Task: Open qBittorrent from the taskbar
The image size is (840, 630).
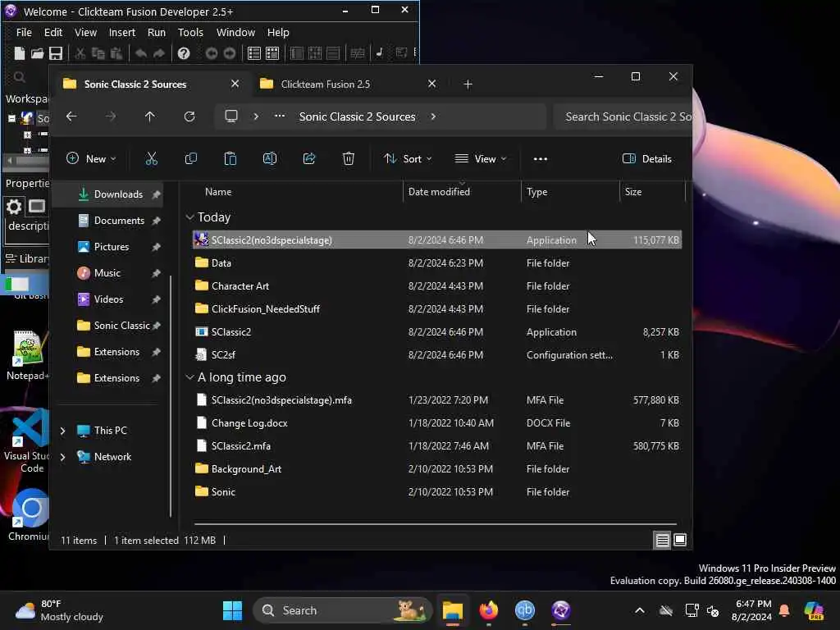Action: 525,610
